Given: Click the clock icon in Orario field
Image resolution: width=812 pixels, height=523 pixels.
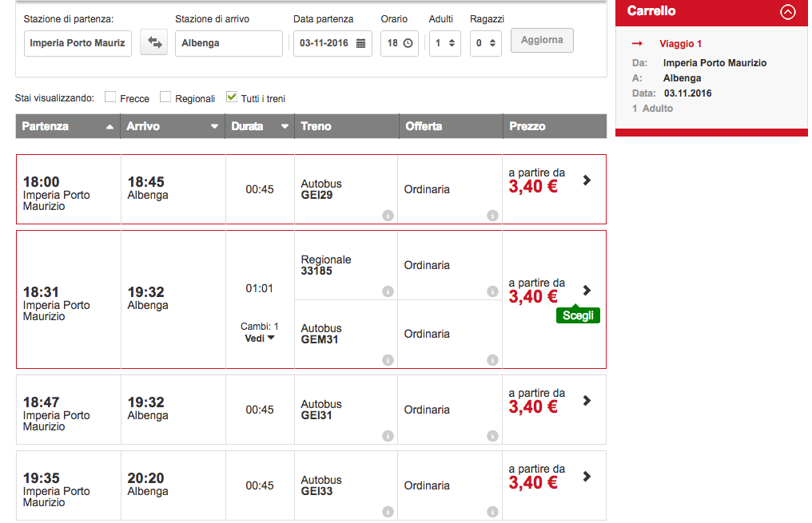Looking at the screenshot, I should (x=408, y=43).
